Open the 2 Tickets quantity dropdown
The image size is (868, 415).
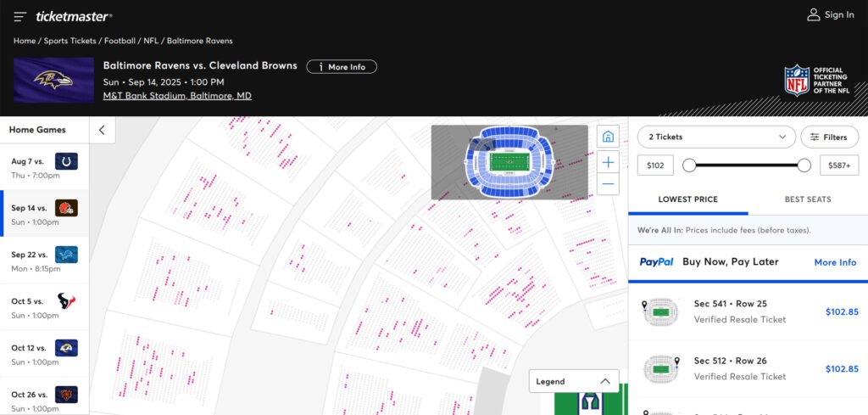[x=716, y=137]
